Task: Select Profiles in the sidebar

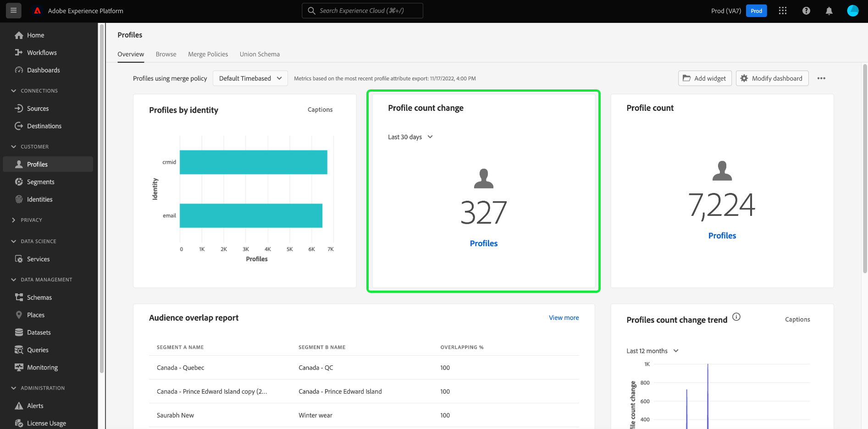Action: coord(48,164)
